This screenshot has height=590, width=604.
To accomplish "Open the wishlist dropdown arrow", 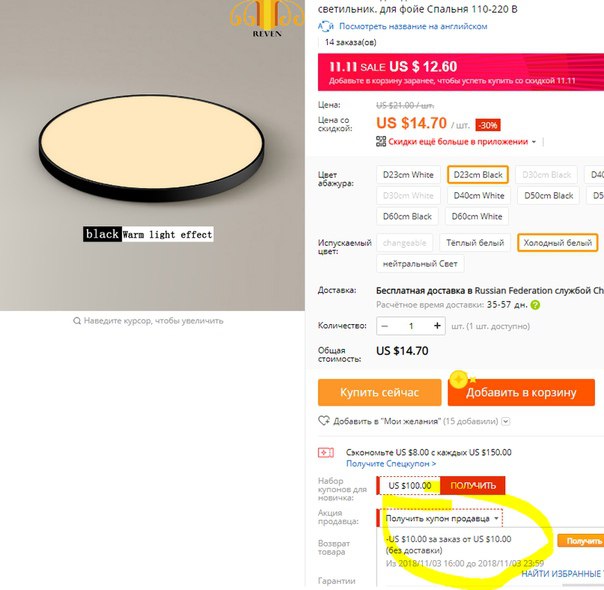I will [x=506, y=421].
